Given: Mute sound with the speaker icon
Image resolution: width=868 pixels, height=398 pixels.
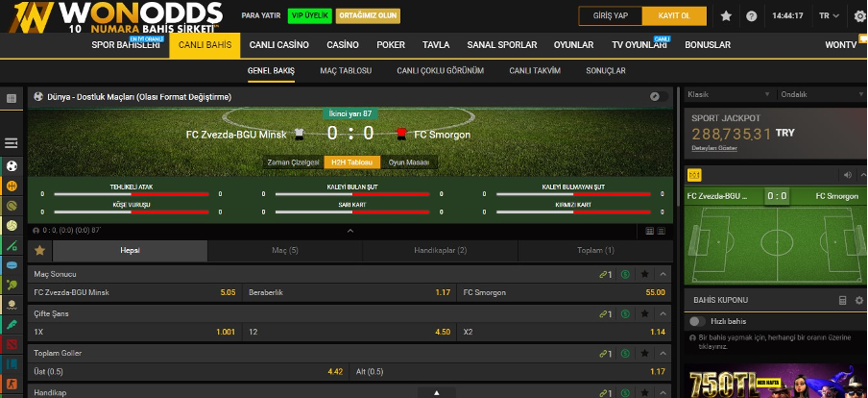Looking at the screenshot, I should [x=848, y=175].
